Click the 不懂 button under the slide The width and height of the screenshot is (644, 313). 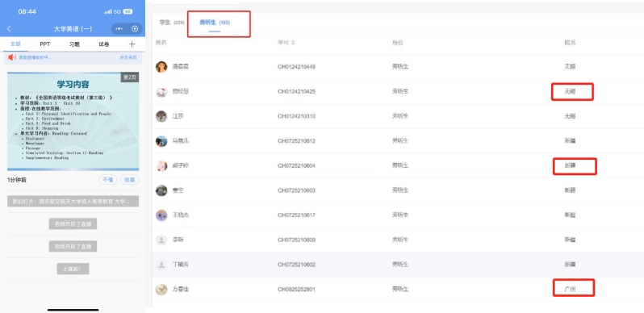tap(107, 180)
